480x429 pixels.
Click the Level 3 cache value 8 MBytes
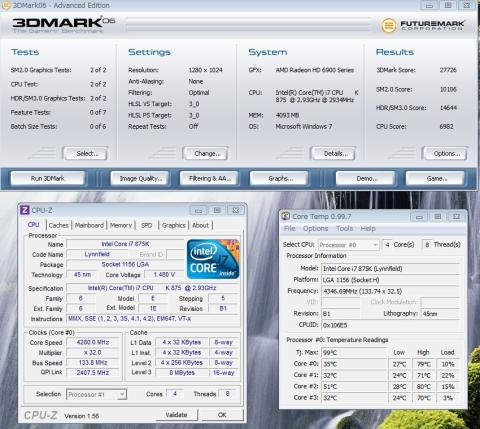182,373
